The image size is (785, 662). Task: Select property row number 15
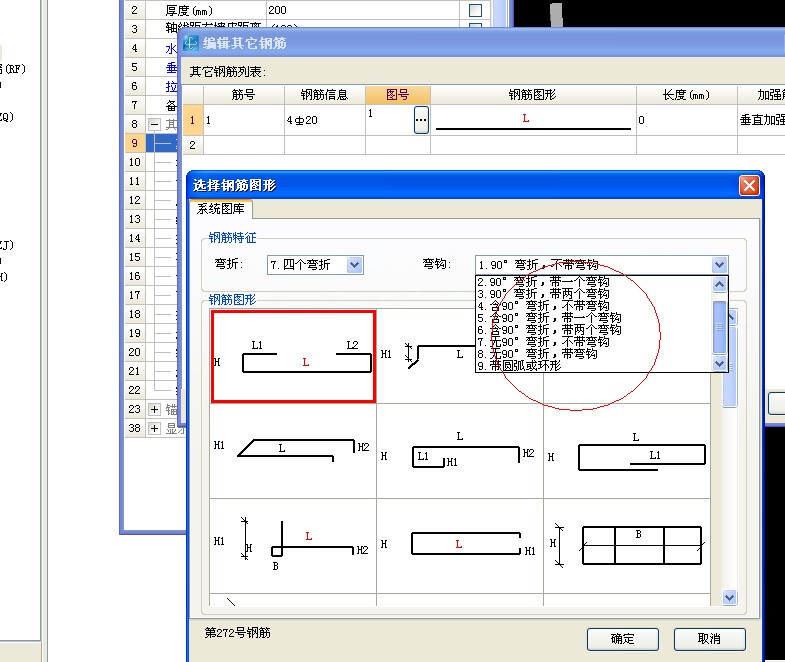coord(135,257)
